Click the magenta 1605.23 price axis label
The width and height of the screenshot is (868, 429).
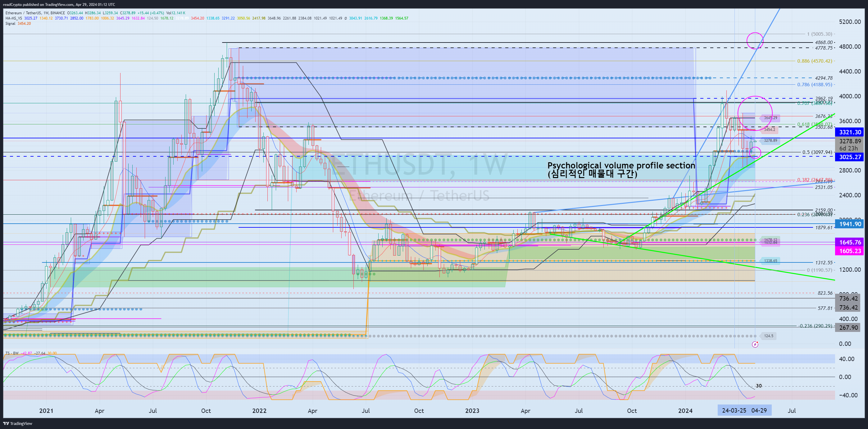[849, 251]
